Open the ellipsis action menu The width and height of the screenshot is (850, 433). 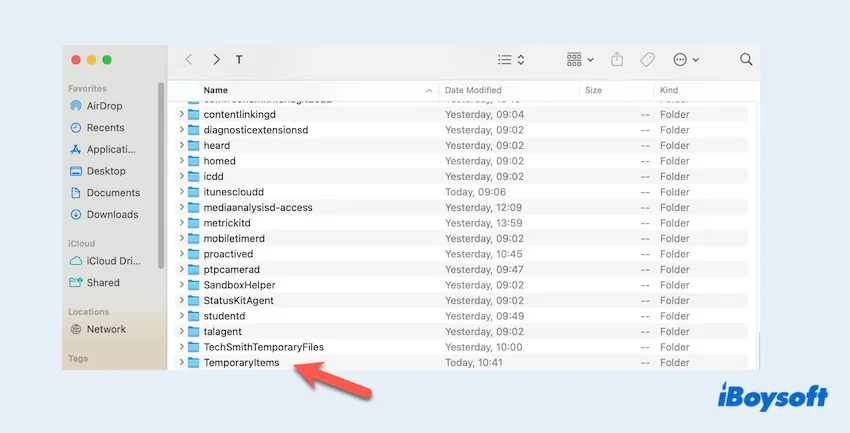(x=686, y=60)
